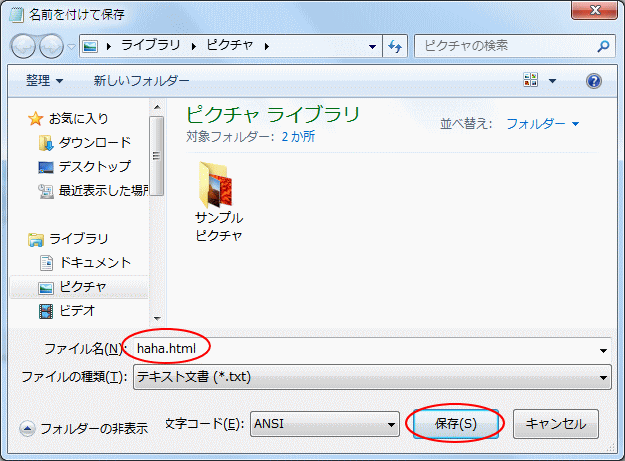
Task: Expand arrow after ライブラリ breadcrumb
Action: point(194,47)
